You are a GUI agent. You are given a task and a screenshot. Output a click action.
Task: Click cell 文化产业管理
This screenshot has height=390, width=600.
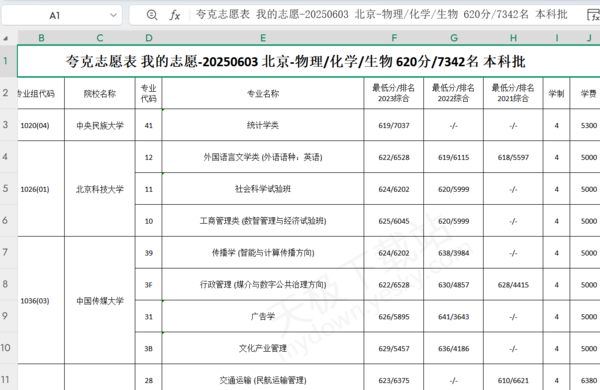tap(263, 348)
